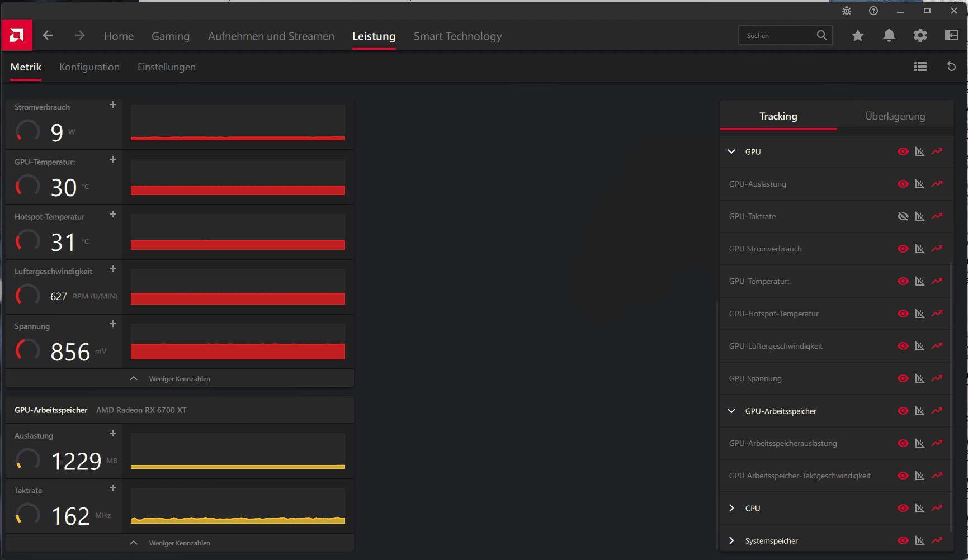The height and width of the screenshot is (560, 968).
Task: Open Smart Technology tab
Action: tap(458, 36)
